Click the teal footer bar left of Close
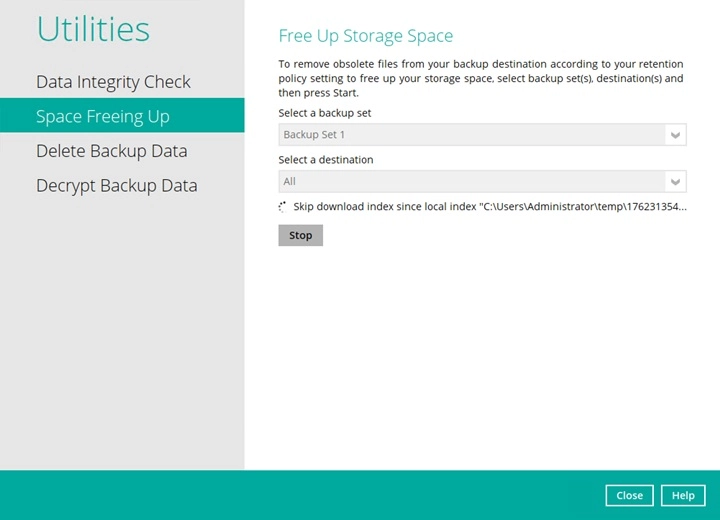This screenshot has width=720, height=520. coord(300,495)
